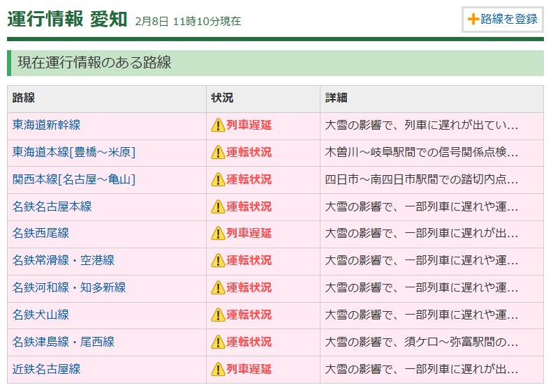This screenshot has height=392, width=553.
Task: Click the warning icon for 名鉄常滑線・空港線
Action: (x=218, y=261)
